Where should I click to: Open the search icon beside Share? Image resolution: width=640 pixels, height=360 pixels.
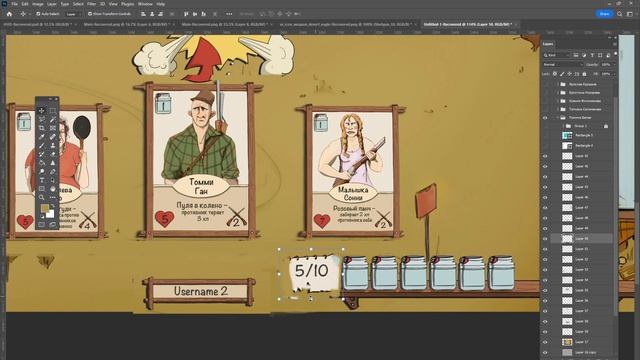tap(620, 14)
